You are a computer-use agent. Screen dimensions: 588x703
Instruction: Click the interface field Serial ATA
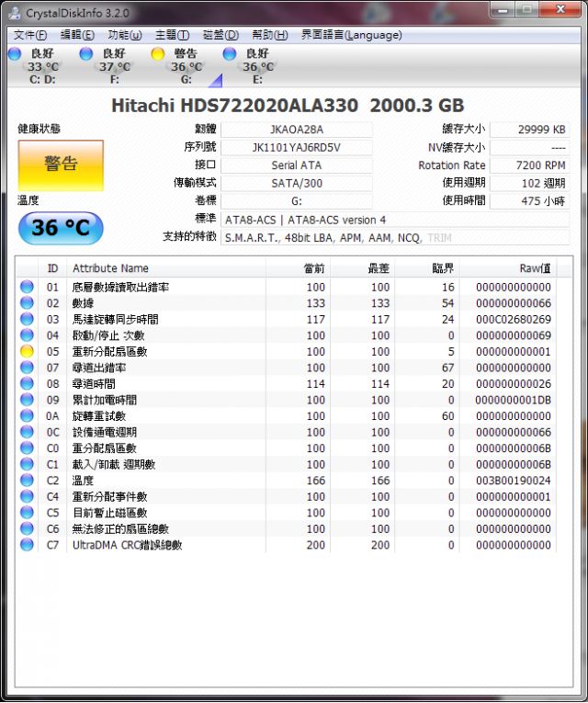pos(296,165)
